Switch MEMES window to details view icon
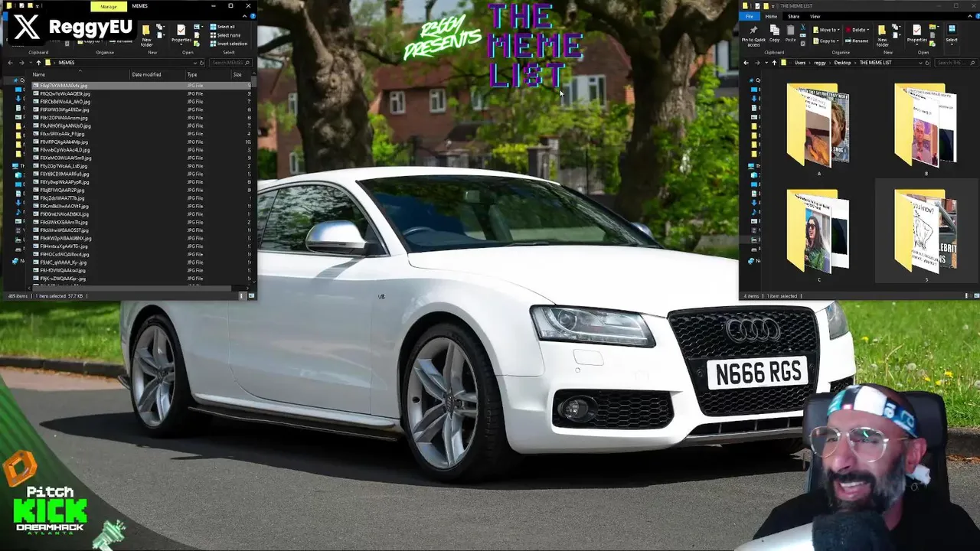980x551 pixels. (241, 295)
